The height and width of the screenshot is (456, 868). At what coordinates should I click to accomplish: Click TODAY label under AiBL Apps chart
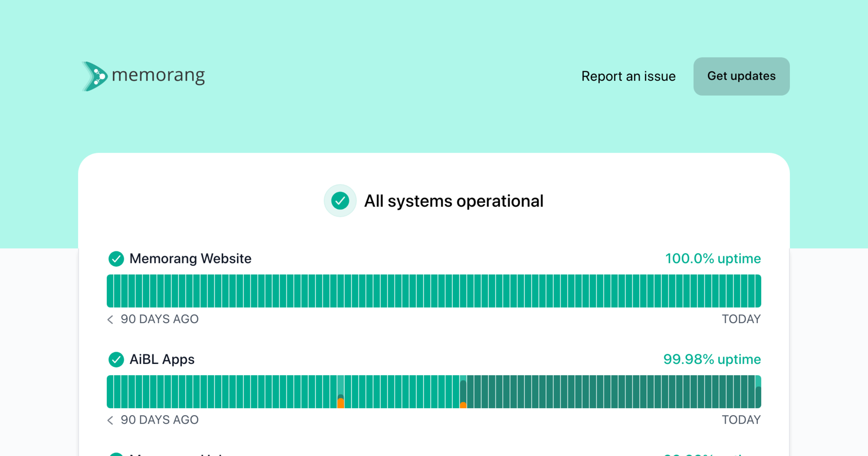pos(741,420)
